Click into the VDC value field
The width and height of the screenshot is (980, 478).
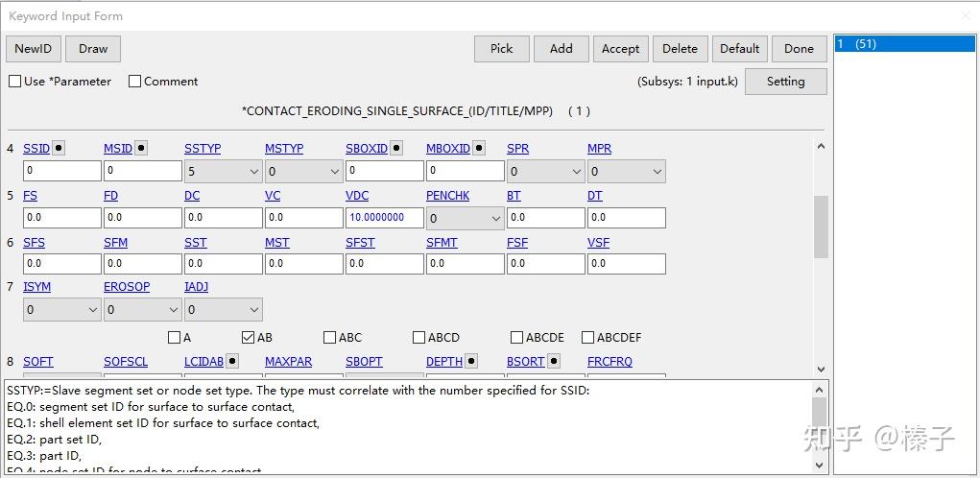click(x=384, y=218)
